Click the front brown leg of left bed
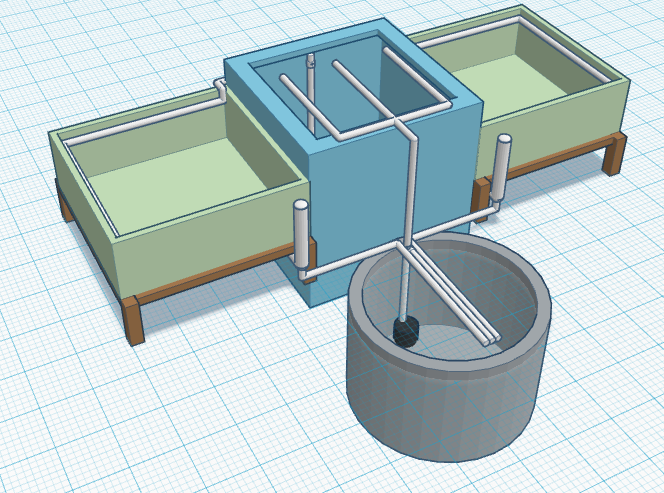 tap(133, 320)
